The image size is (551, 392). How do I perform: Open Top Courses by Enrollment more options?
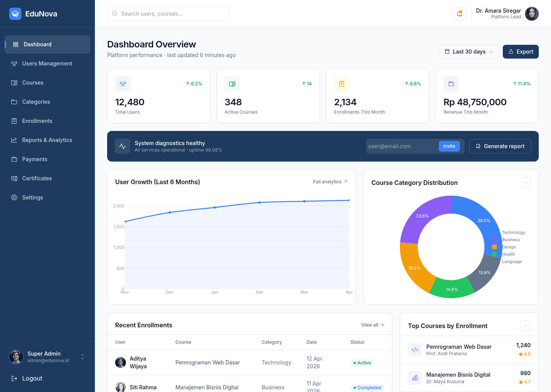(525, 326)
